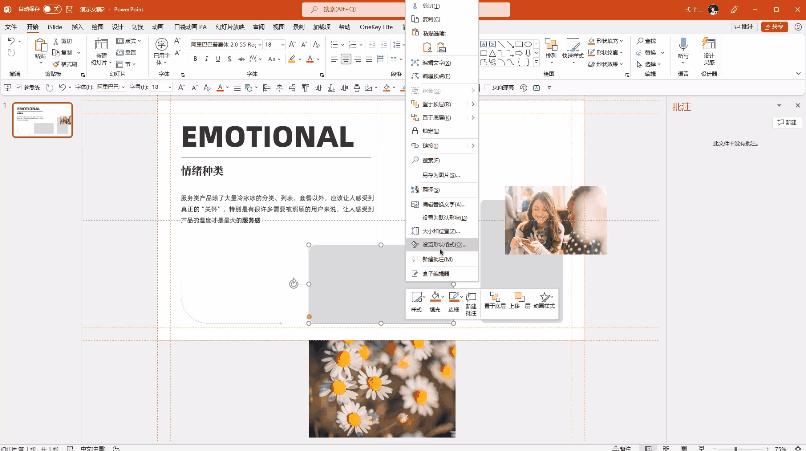Click the font color red A swatch

pyautogui.click(x=310, y=60)
